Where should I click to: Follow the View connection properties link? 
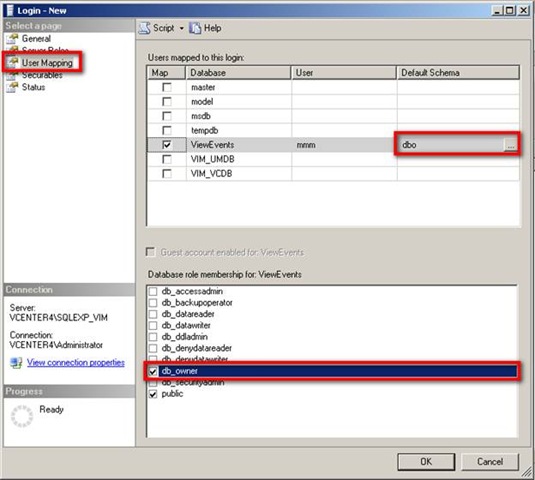76,362
